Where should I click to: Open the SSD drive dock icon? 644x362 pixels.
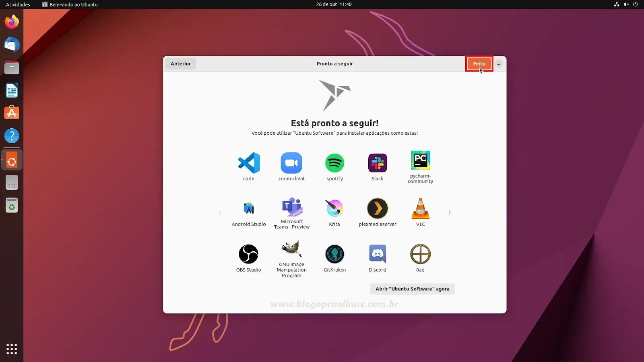pos(12,183)
